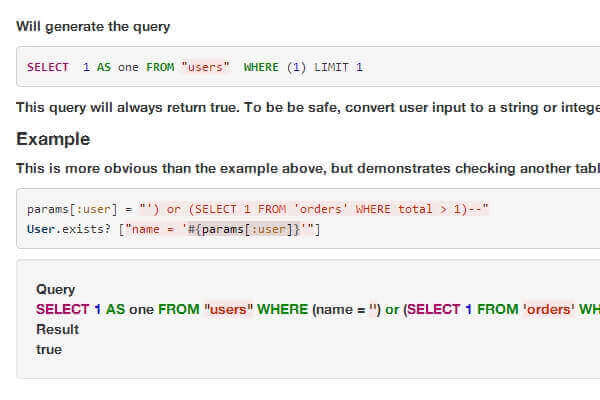Click the 'true' result value
This screenshot has width=600, height=400.
click(49, 349)
